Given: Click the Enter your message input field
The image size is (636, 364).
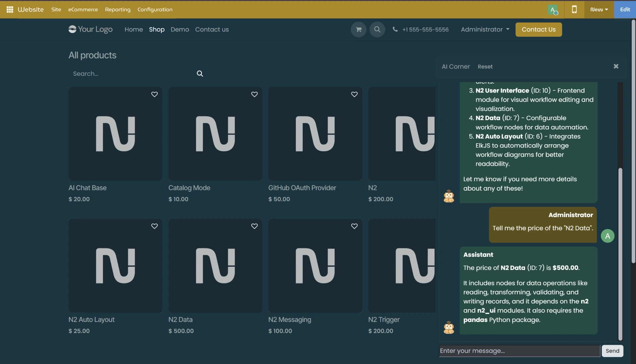Looking at the screenshot, I should click(519, 351).
